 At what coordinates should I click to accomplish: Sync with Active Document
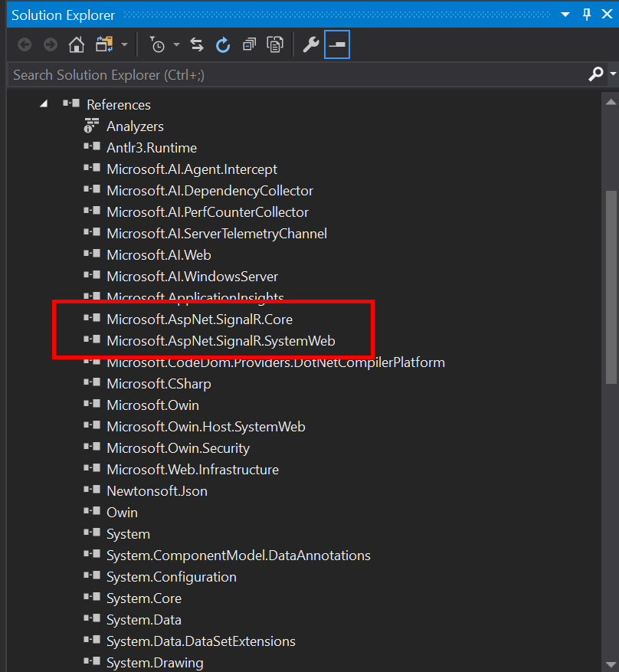point(197,44)
